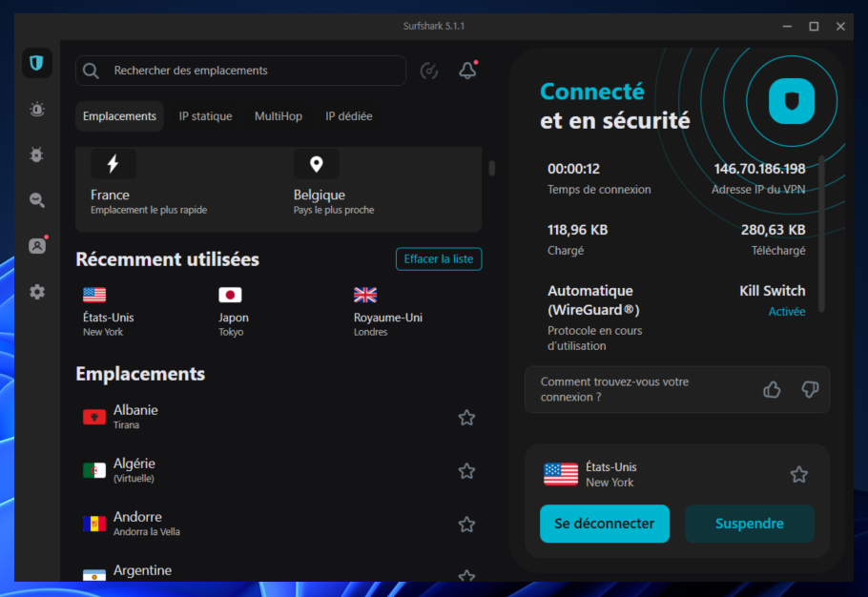The height and width of the screenshot is (597, 868).
Task: Select Andorre Andorra la Vella row
Action: click(279, 524)
